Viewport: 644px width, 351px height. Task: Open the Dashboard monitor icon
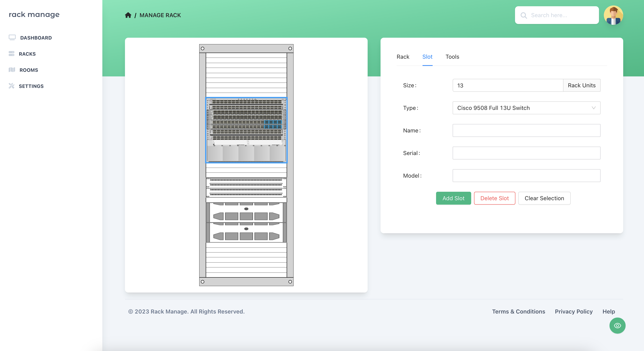point(12,37)
